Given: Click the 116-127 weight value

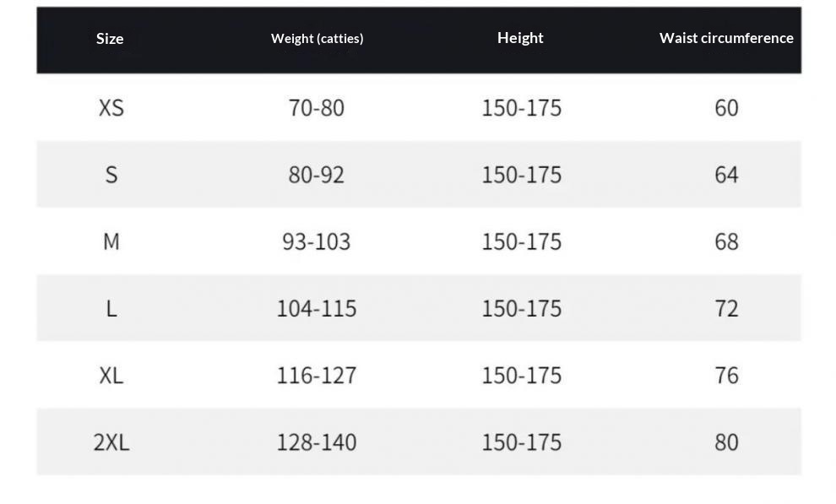Looking at the screenshot, I should [x=317, y=375].
